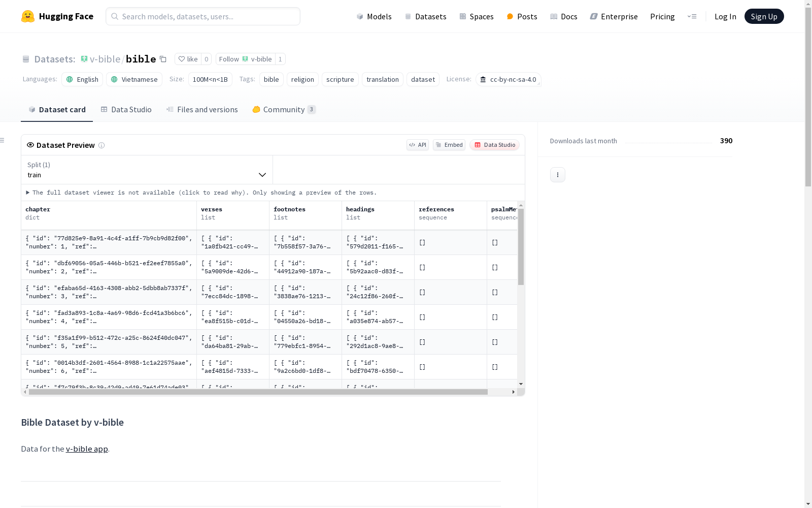Open the Models page
The height and width of the screenshot is (508, 812).
tap(374, 16)
